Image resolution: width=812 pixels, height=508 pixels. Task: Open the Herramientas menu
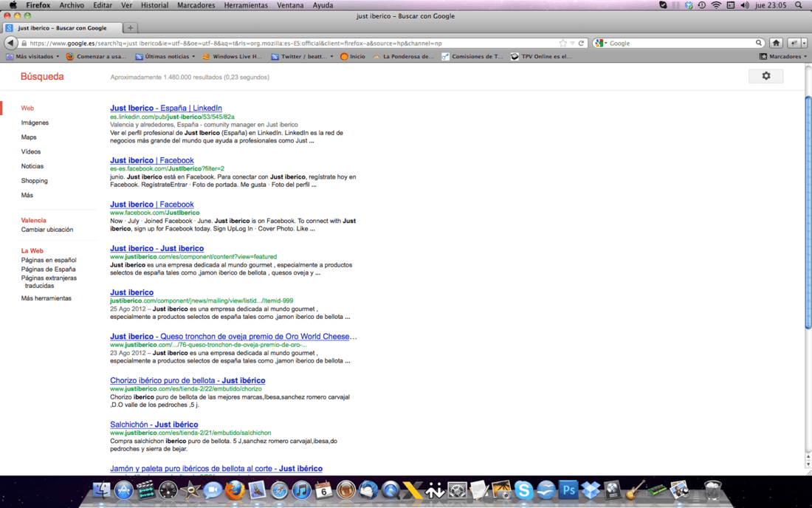246,5
